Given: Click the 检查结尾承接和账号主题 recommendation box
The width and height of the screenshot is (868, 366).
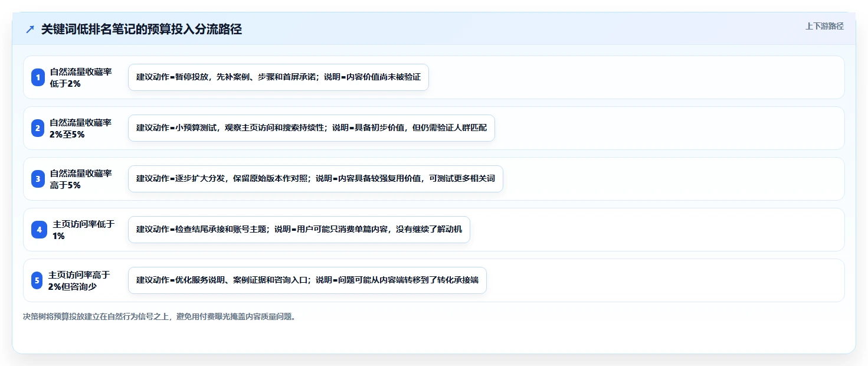Looking at the screenshot, I should tap(299, 230).
